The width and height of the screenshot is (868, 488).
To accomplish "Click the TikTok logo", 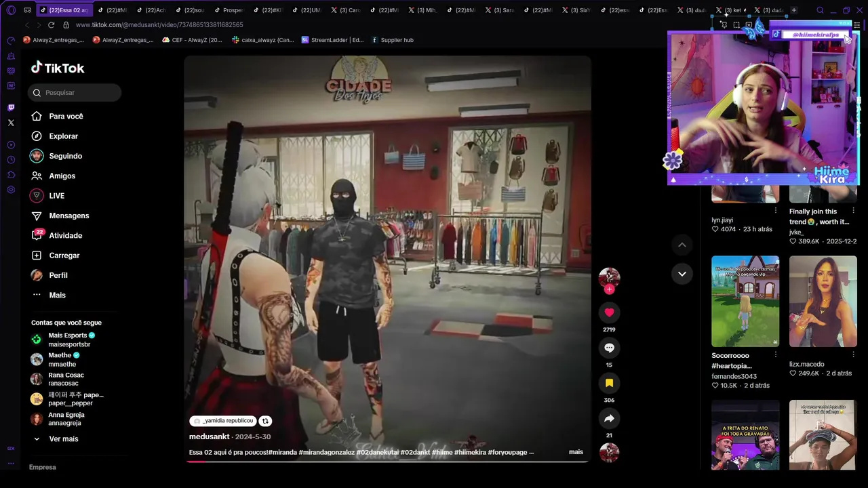I will pos(58,68).
